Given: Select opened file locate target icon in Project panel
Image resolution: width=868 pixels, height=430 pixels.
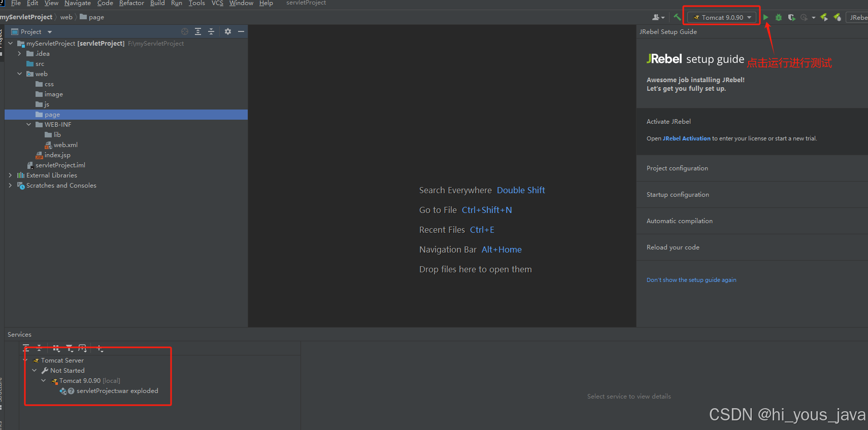Looking at the screenshot, I should click(x=185, y=31).
